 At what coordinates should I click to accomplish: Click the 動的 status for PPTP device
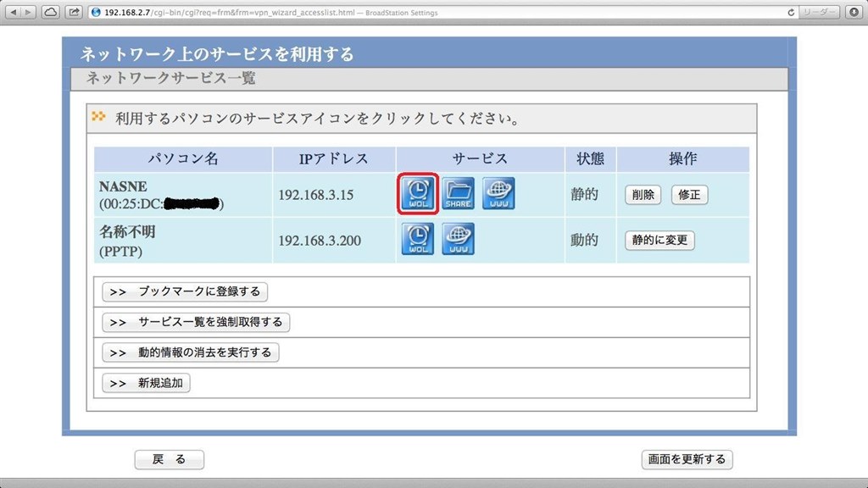(585, 240)
